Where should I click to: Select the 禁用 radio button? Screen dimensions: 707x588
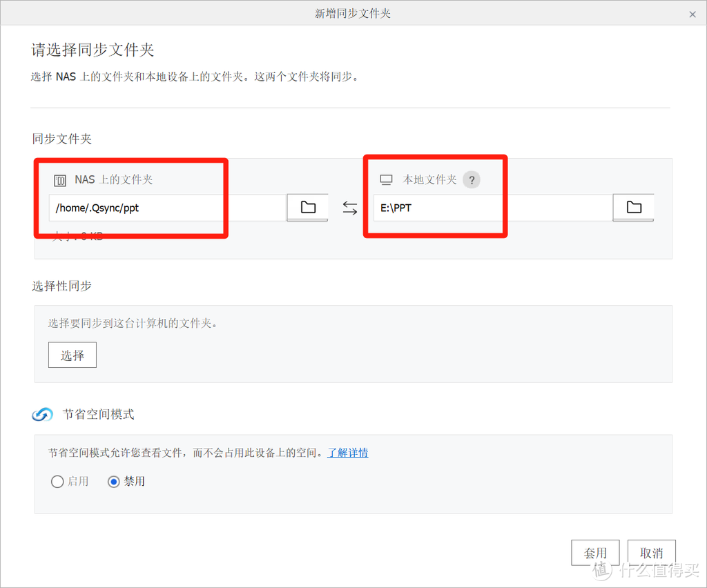coord(113,481)
